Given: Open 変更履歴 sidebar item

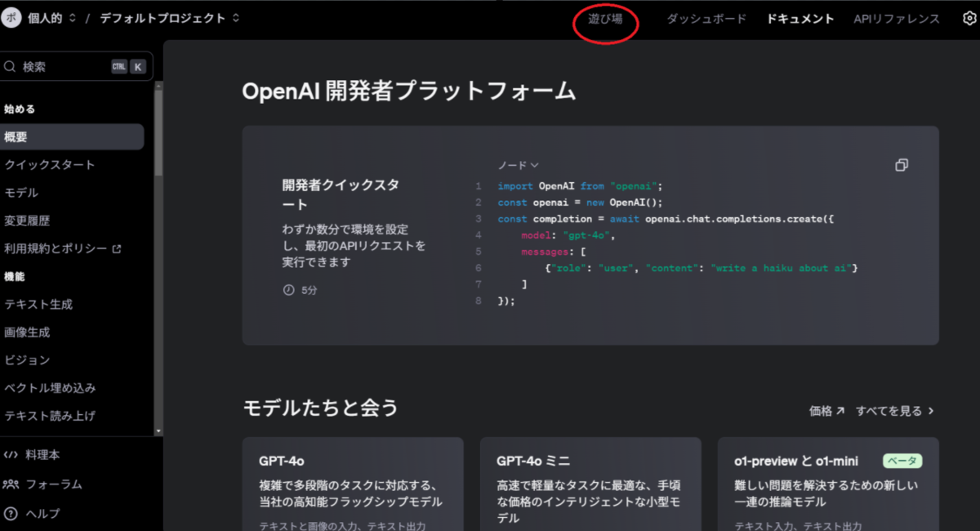Looking at the screenshot, I should (28, 221).
